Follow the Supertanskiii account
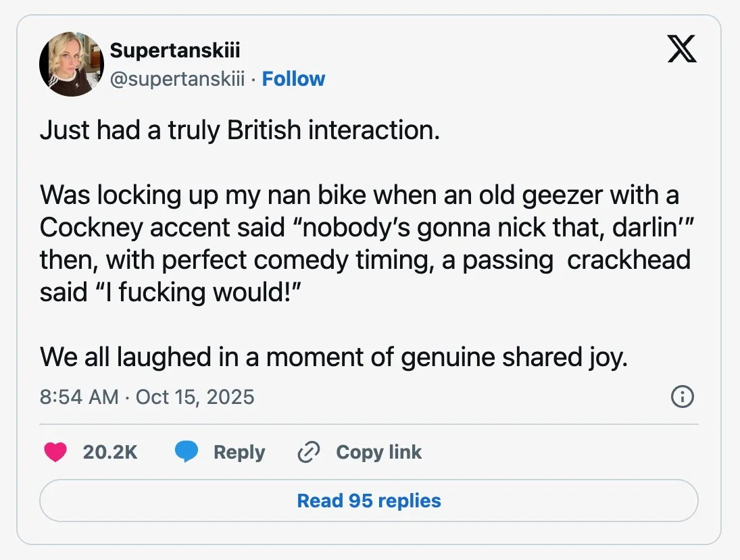The image size is (740, 560). [x=293, y=79]
